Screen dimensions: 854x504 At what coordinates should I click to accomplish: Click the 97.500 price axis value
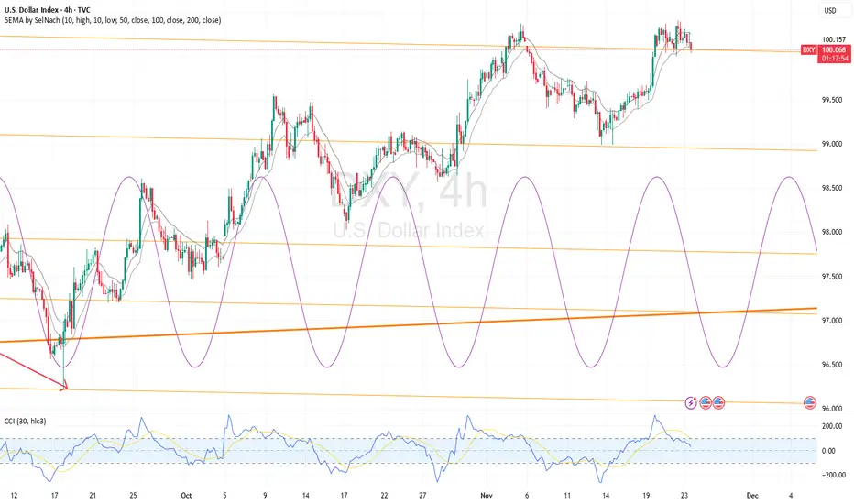[832, 277]
